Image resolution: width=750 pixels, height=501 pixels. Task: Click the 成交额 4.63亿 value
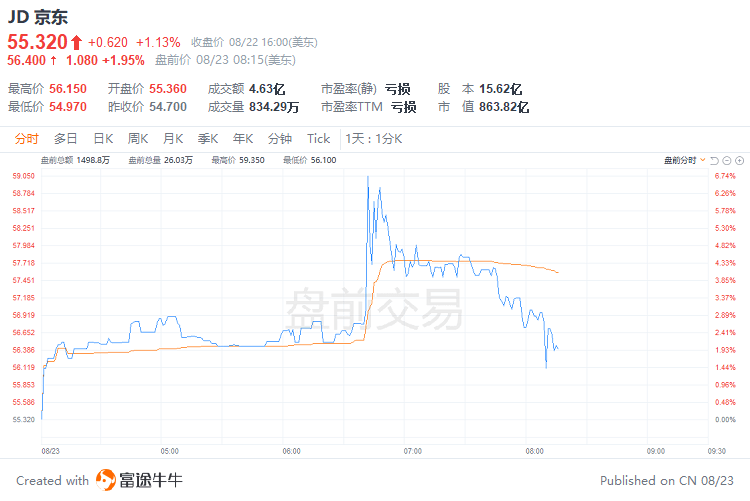click(x=267, y=89)
